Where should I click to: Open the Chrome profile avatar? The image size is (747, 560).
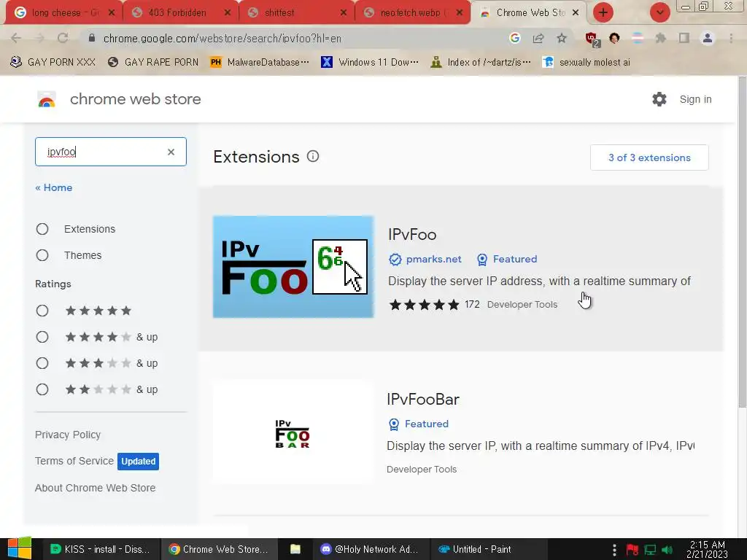click(x=708, y=38)
